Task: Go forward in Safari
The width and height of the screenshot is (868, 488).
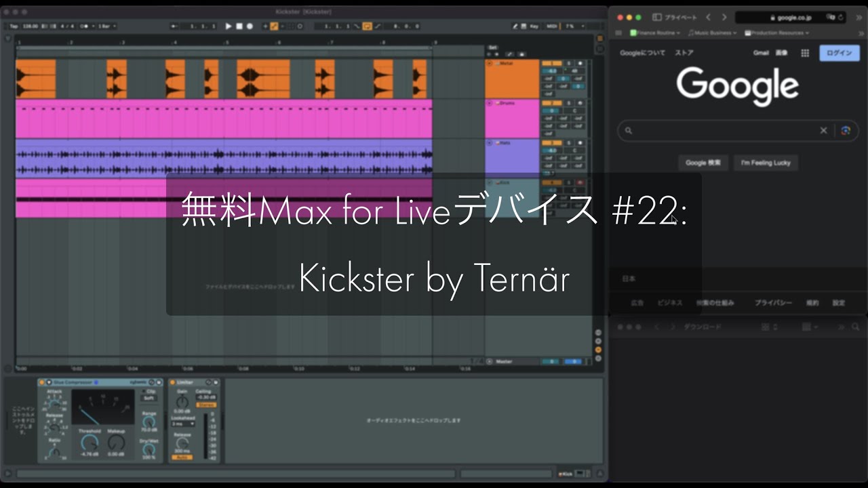Action: tap(724, 17)
